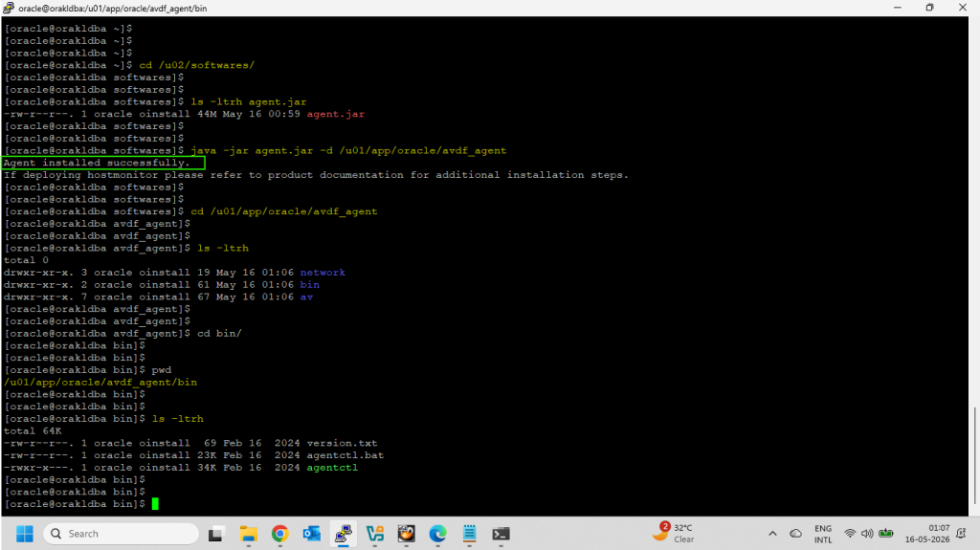Show hidden system tray icons
The height and width of the screenshot is (550, 980).
(x=772, y=534)
